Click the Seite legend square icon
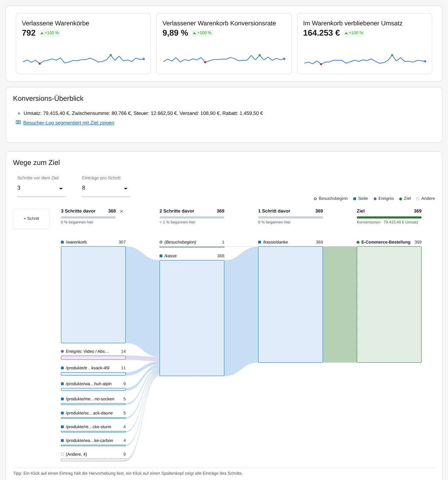 click(355, 199)
